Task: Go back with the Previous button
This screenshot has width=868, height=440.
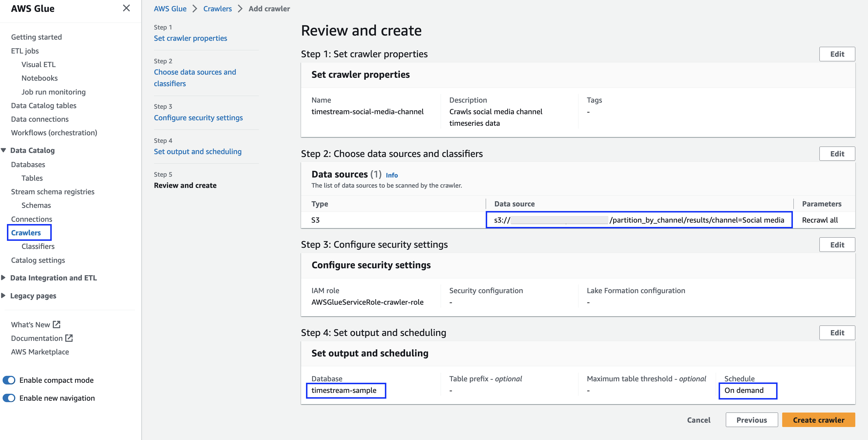Action: coord(752,420)
